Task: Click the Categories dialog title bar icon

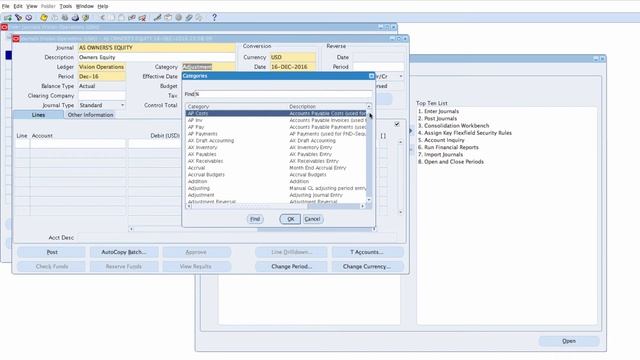Action: [371, 76]
